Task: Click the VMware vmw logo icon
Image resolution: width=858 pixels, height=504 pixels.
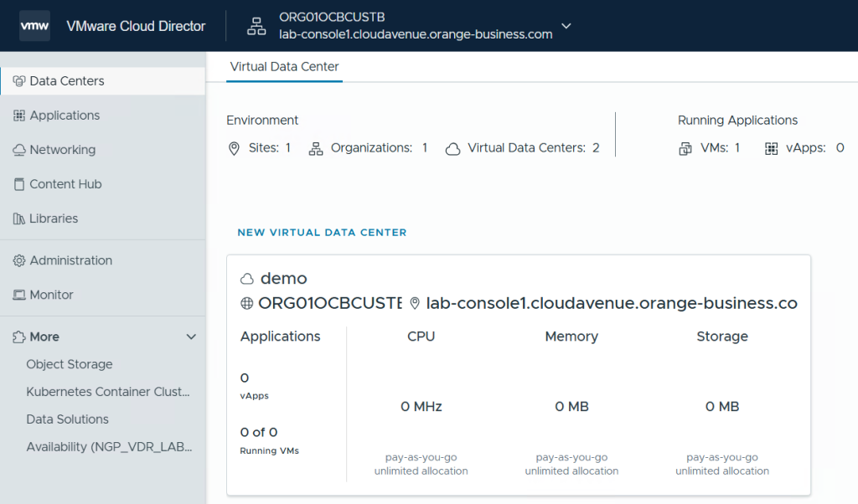Action: click(x=34, y=26)
